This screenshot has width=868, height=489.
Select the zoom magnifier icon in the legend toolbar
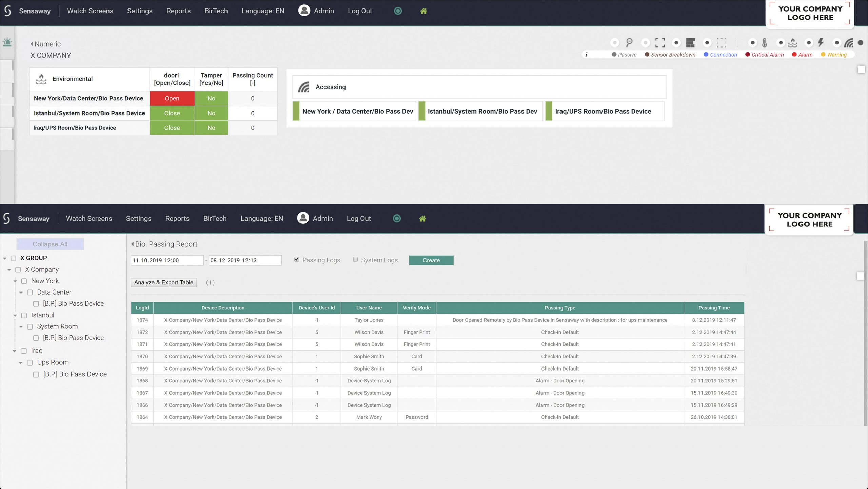(x=629, y=43)
